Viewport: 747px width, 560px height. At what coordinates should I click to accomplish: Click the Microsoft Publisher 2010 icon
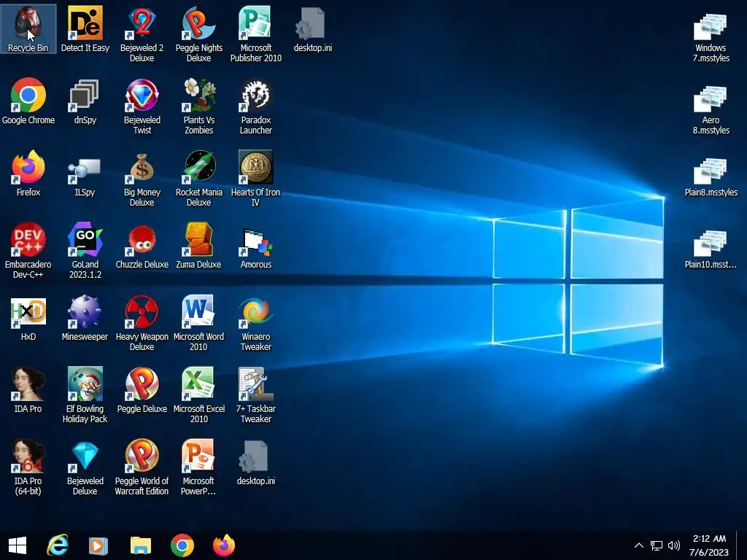click(256, 34)
